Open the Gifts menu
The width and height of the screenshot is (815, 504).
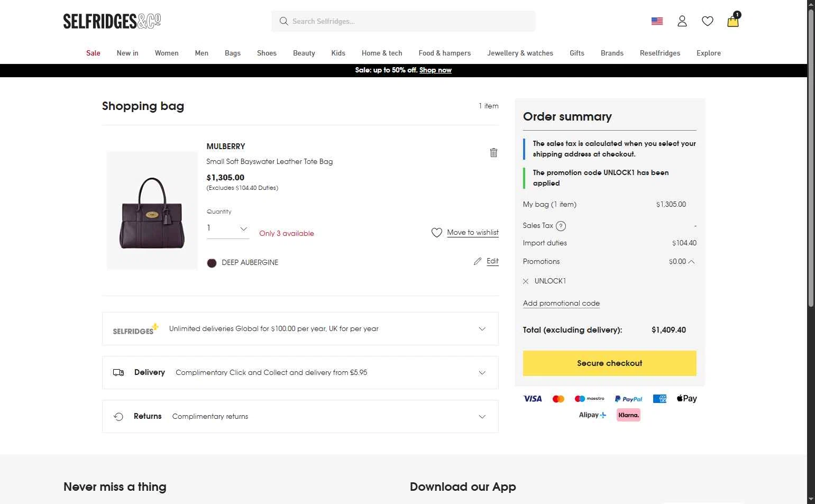(577, 53)
